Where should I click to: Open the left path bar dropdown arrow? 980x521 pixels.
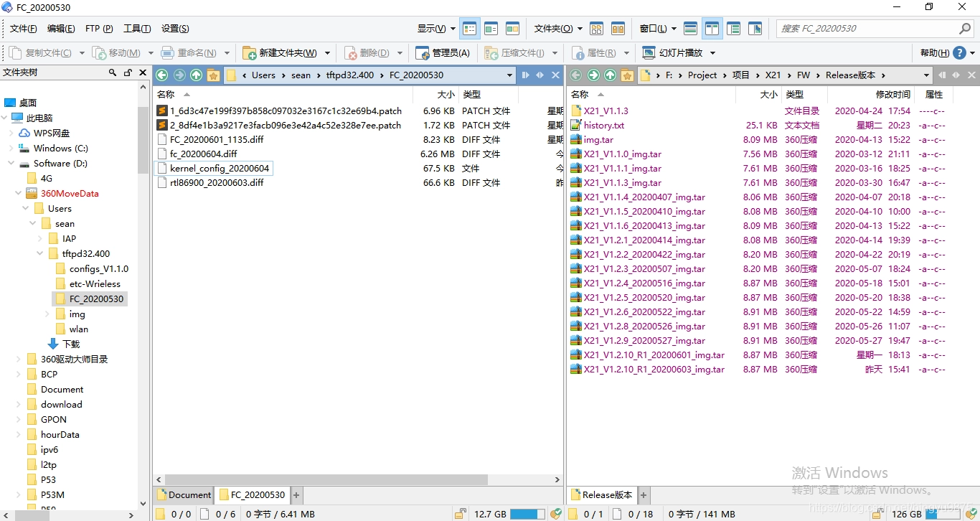coord(509,75)
